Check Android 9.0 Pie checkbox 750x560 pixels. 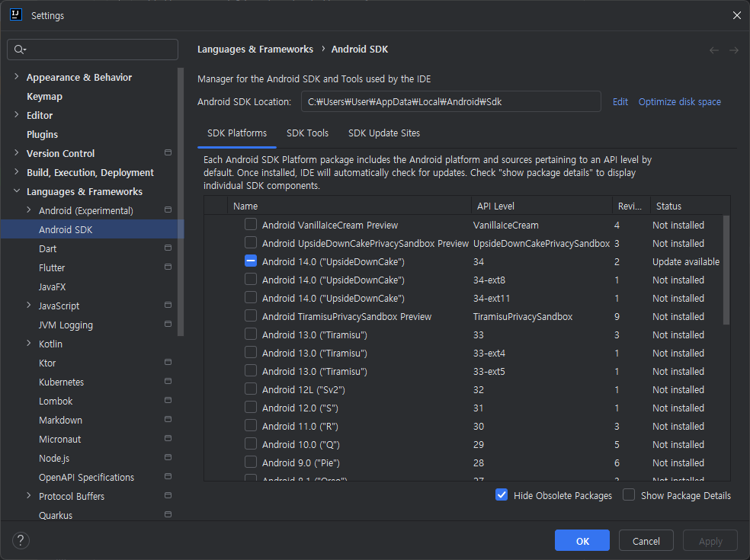(x=251, y=462)
